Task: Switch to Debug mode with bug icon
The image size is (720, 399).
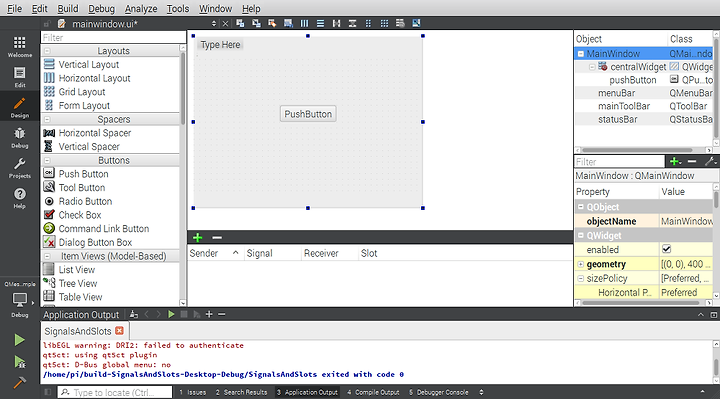Action: pyautogui.click(x=19, y=137)
